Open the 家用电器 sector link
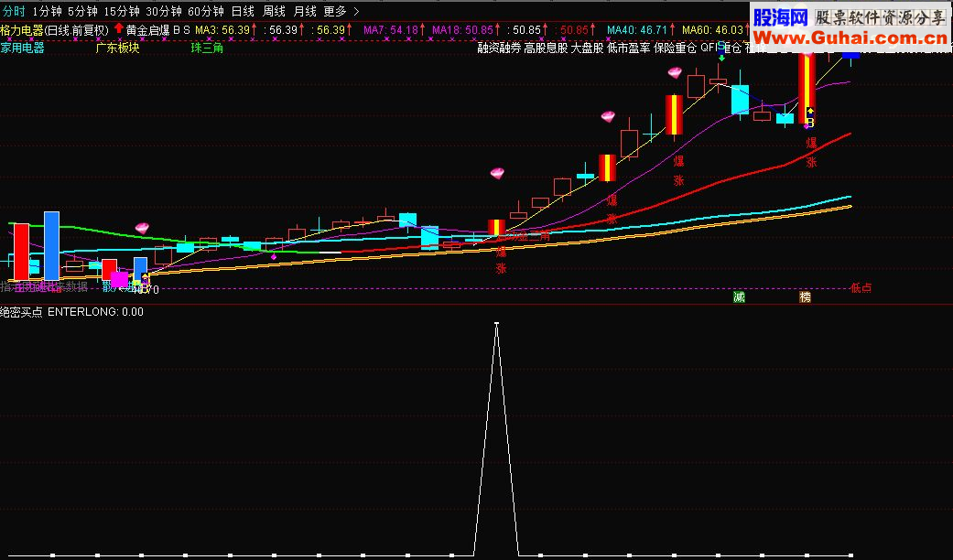This screenshot has height=560, width=953. (23, 48)
